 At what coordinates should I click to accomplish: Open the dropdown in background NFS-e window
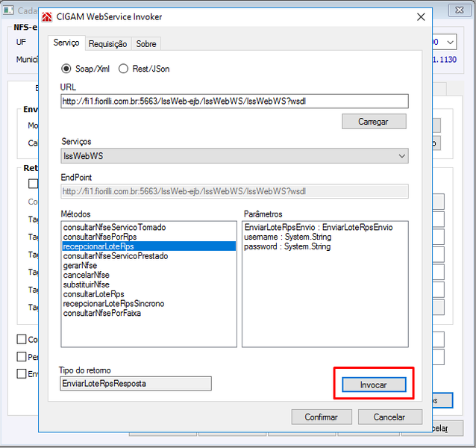[x=450, y=42]
